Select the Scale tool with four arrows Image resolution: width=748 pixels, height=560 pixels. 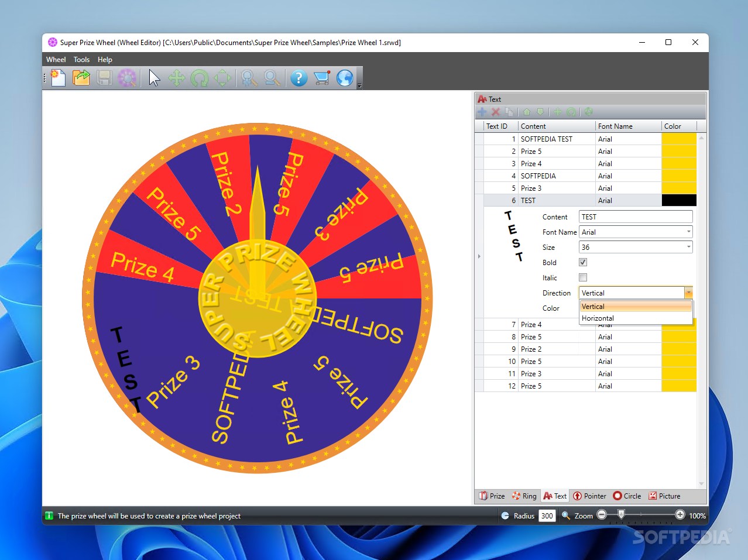222,78
